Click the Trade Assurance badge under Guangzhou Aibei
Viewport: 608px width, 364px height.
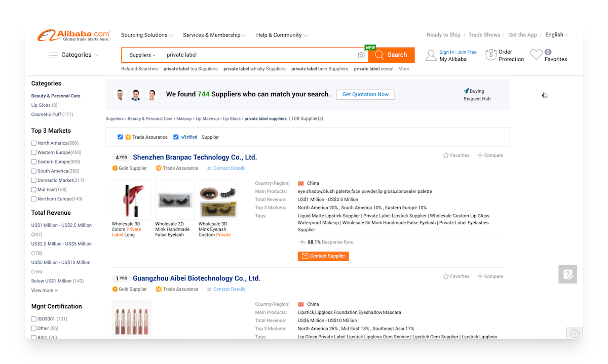tap(177, 289)
